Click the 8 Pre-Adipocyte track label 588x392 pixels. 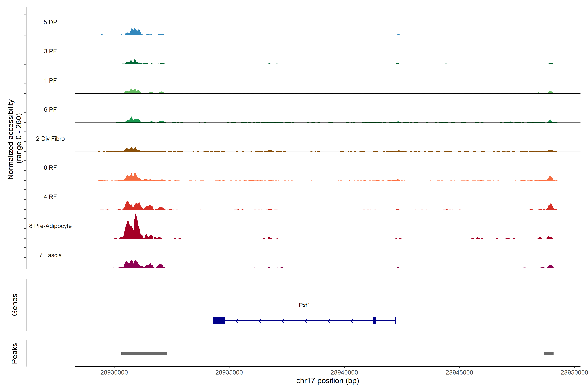point(50,226)
